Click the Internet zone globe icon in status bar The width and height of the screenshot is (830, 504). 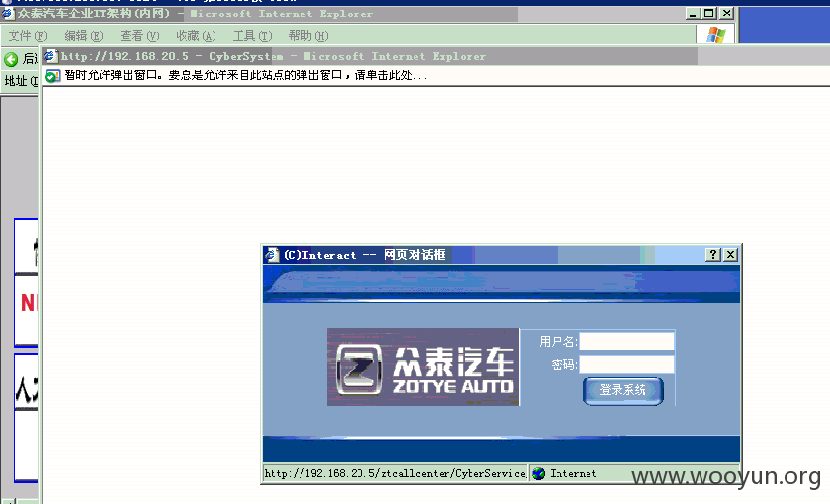pos(539,473)
